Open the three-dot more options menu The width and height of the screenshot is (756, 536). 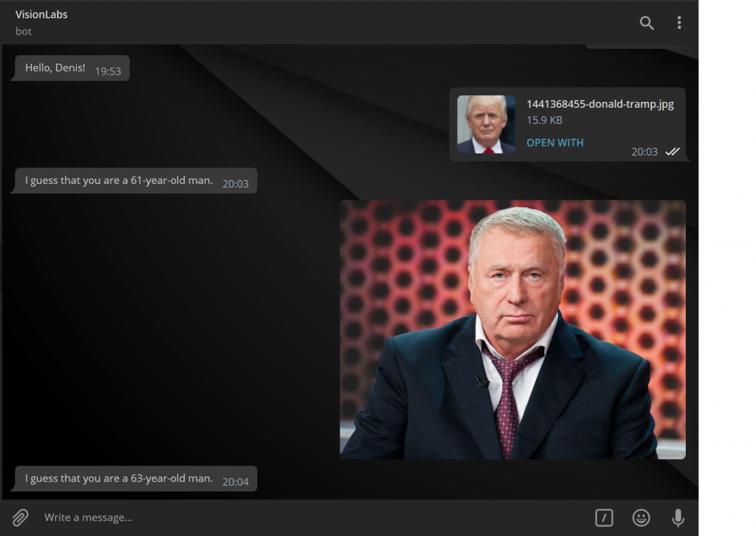coord(679,23)
